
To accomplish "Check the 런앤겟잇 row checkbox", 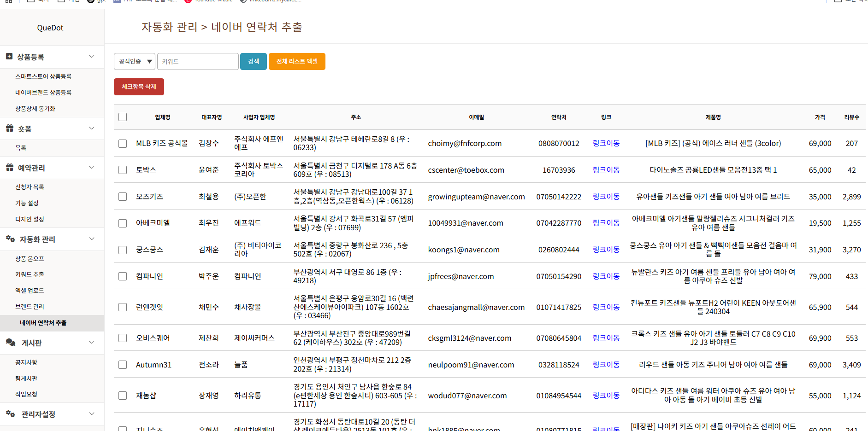I will point(123,307).
